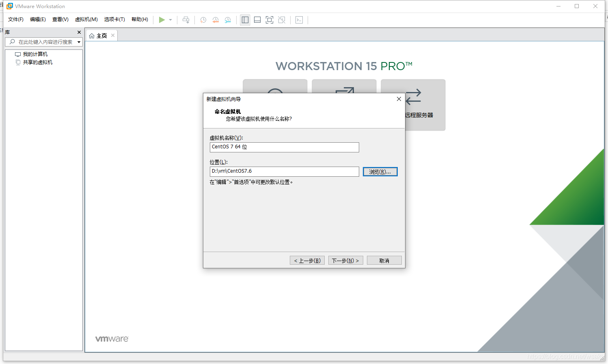Toggle the Show Library sidebar icon
This screenshot has height=364, width=608.
click(245, 20)
